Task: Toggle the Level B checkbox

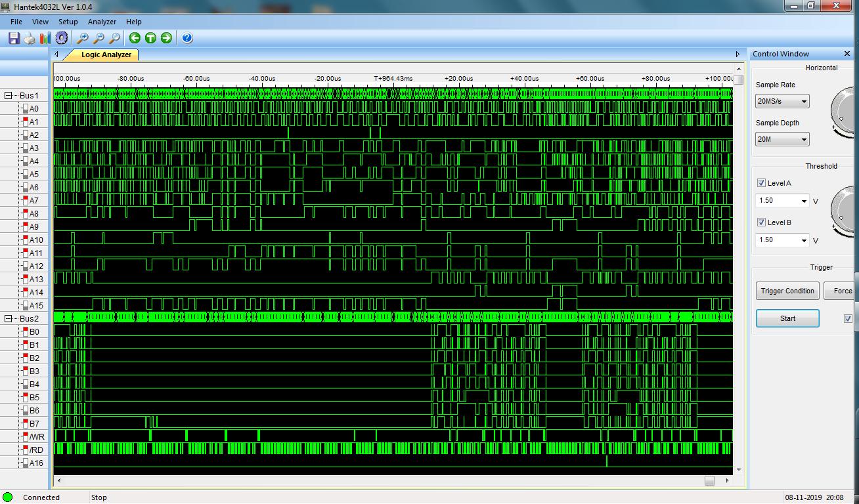Action: tap(761, 222)
